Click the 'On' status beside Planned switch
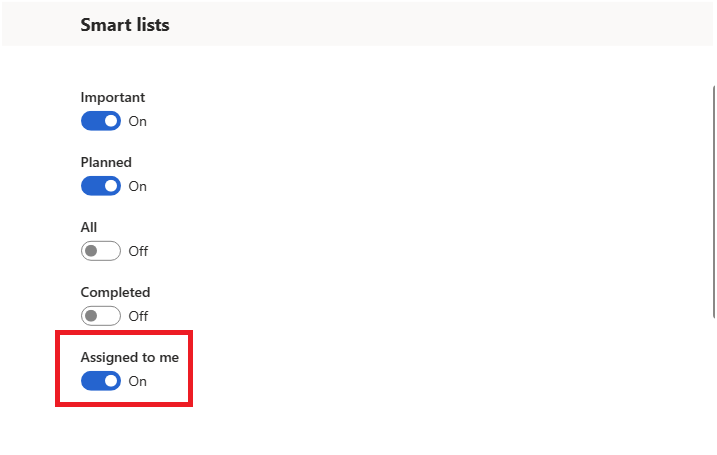717x455 pixels. pyautogui.click(x=138, y=186)
